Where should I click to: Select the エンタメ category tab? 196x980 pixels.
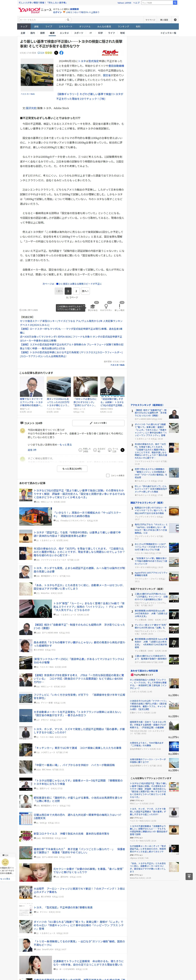point(64,33)
